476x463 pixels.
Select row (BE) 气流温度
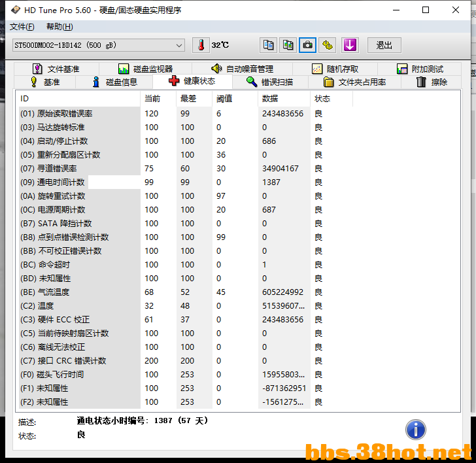186,292
